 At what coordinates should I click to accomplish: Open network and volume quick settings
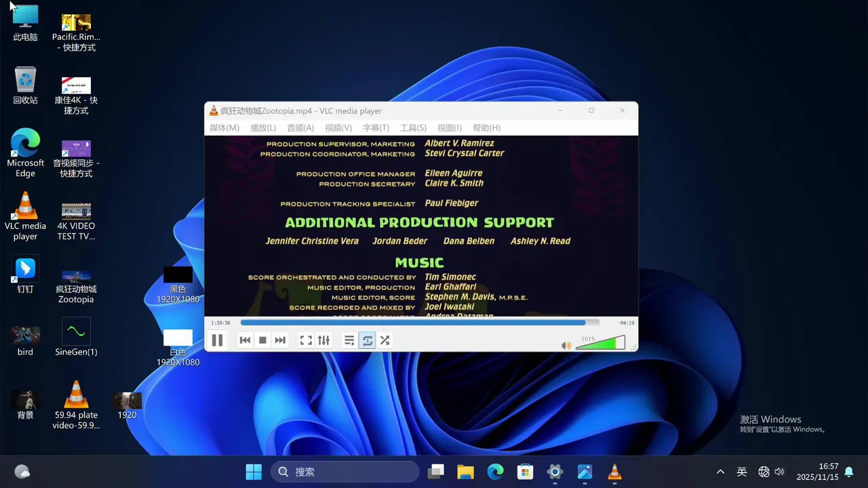[x=771, y=472]
